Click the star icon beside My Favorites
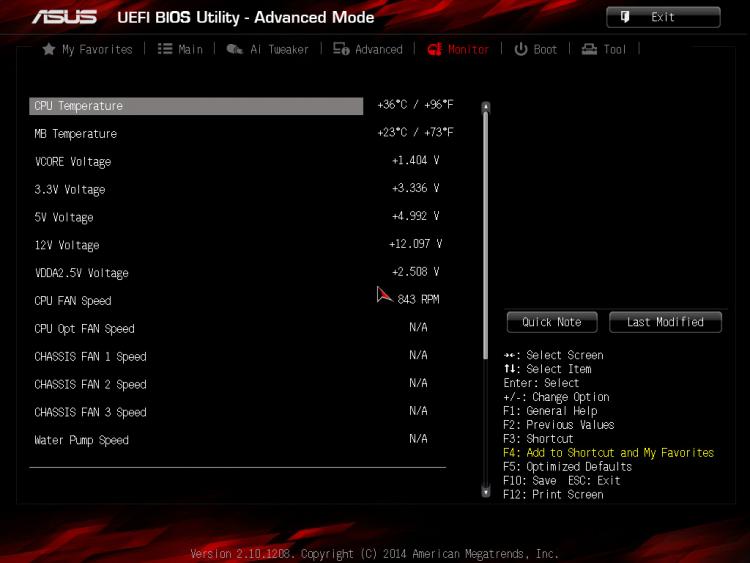Image resolution: width=750 pixels, height=563 pixels. coord(48,49)
